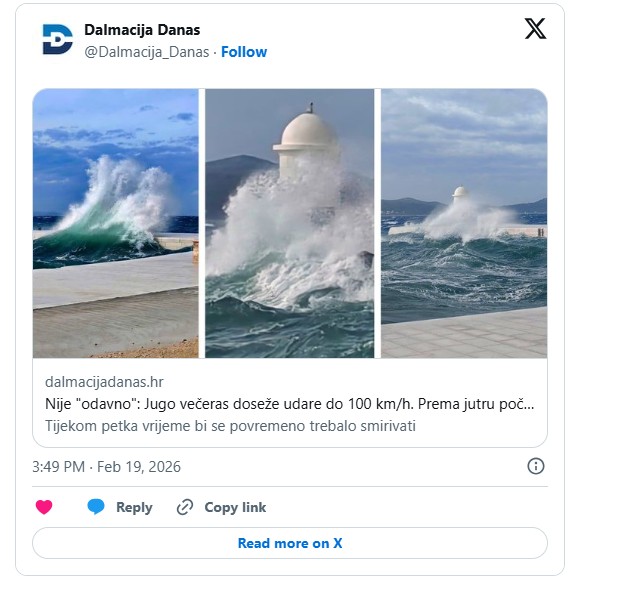This screenshot has height=596, width=629.
Task: Click the Reply text label
Action: 134,507
